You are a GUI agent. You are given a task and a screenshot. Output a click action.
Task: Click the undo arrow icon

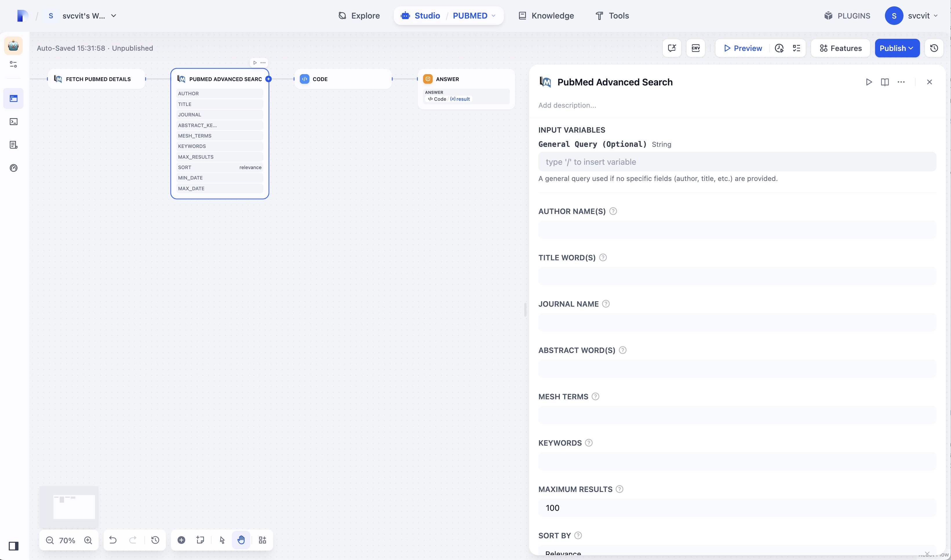pyautogui.click(x=113, y=540)
